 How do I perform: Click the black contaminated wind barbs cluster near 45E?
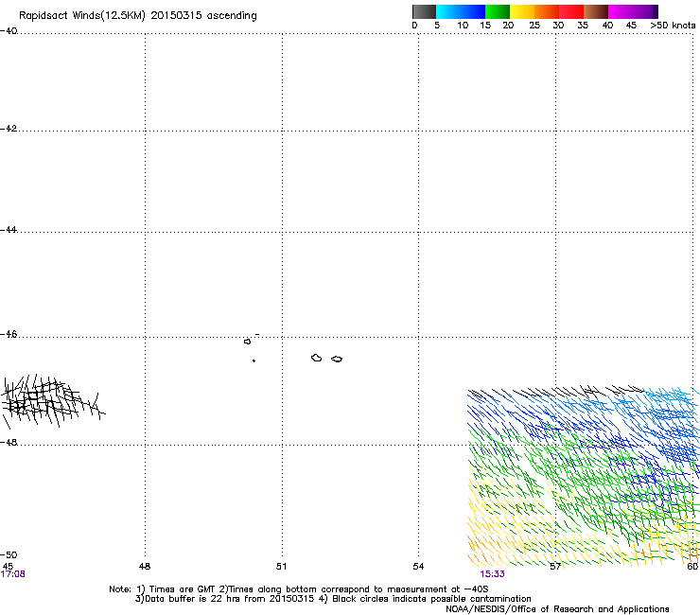53,401
